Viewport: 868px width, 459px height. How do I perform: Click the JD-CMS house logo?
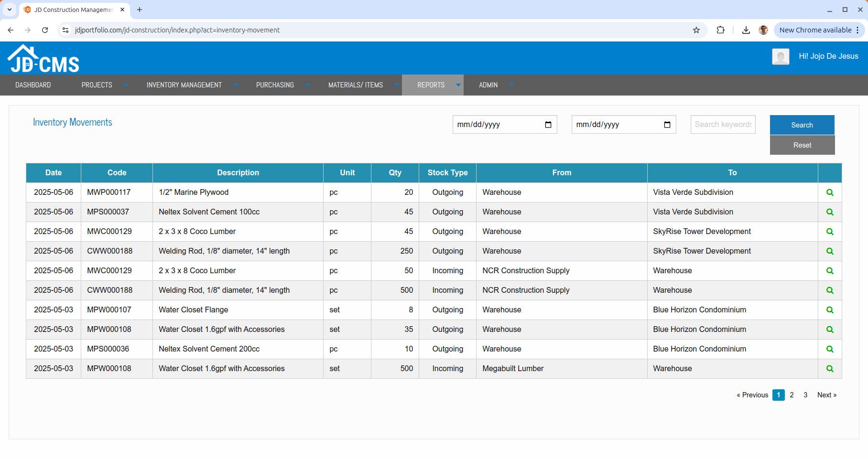pyautogui.click(x=43, y=59)
